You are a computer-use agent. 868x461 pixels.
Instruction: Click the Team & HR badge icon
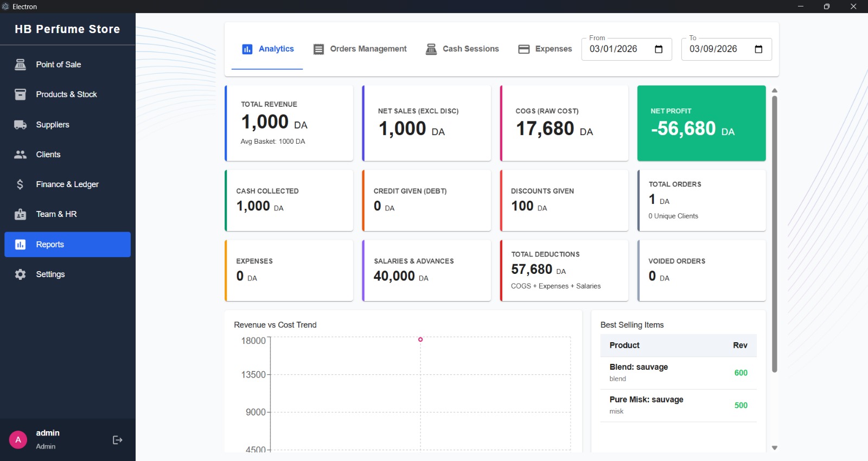tap(20, 214)
